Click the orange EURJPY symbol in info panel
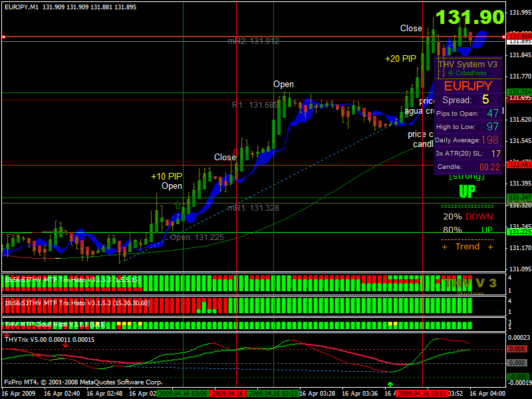 tap(468, 86)
